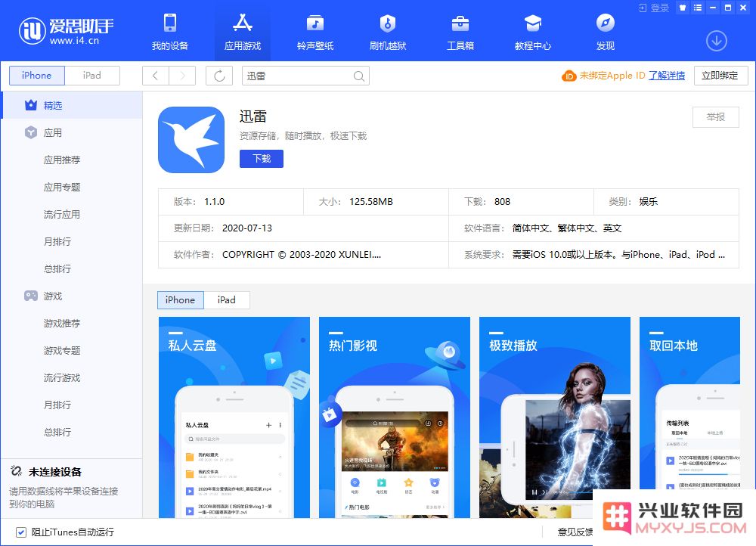Click the 需要iOS 10.0或以上版本 requirement text
The height and width of the screenshot is (546, 756).
618,255
